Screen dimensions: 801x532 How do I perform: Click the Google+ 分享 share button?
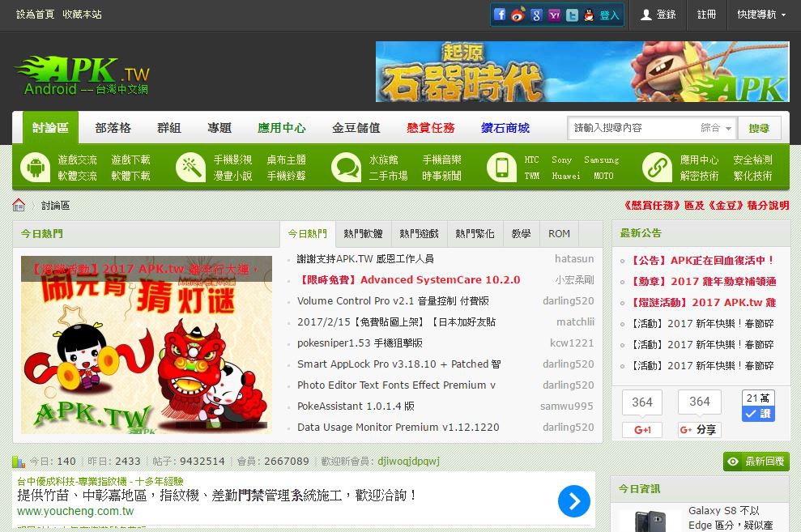pyautogui.click(x=699, y=429)
